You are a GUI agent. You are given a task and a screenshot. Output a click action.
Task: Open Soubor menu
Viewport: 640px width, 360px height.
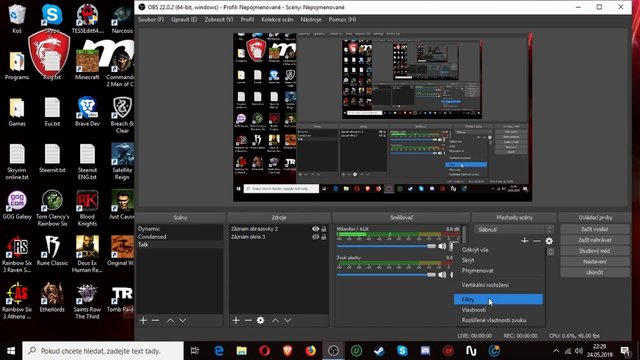pos(151,20)
